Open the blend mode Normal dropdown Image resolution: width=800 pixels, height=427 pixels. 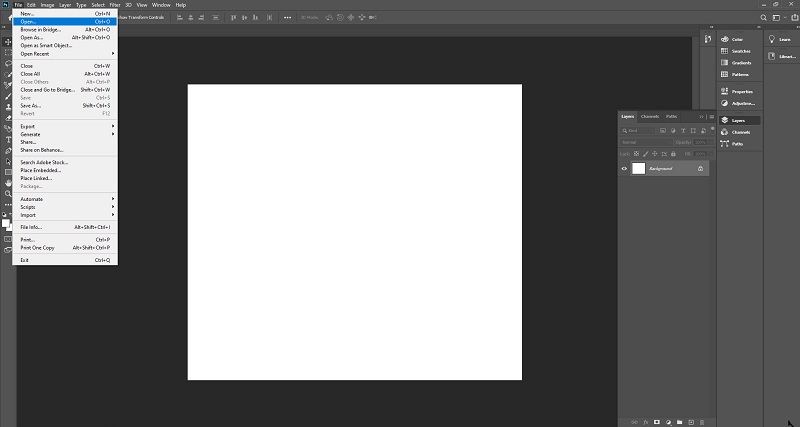click(646, 142)
